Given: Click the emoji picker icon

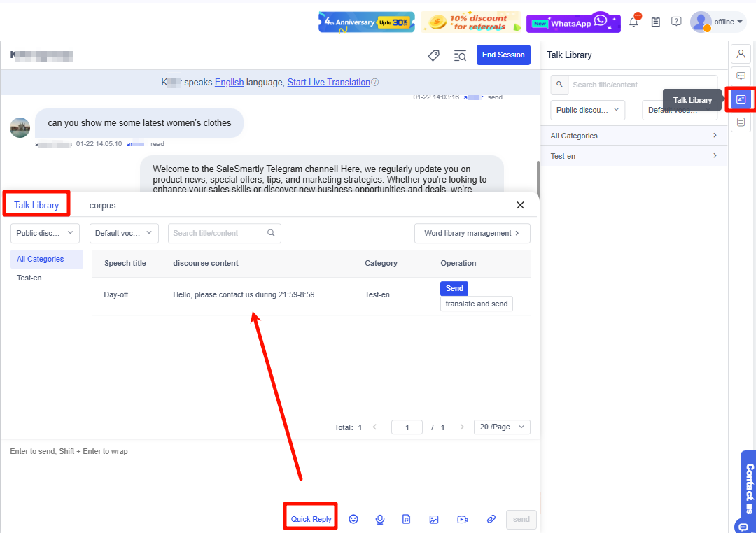Looking at the screenshot, I should pyautogui.click(x=353, y=519).
